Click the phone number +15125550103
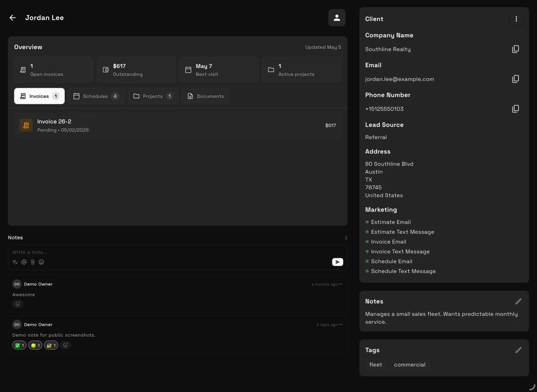Image resolution: width=537 pixels, height=392 pixels. coord(384,109)
